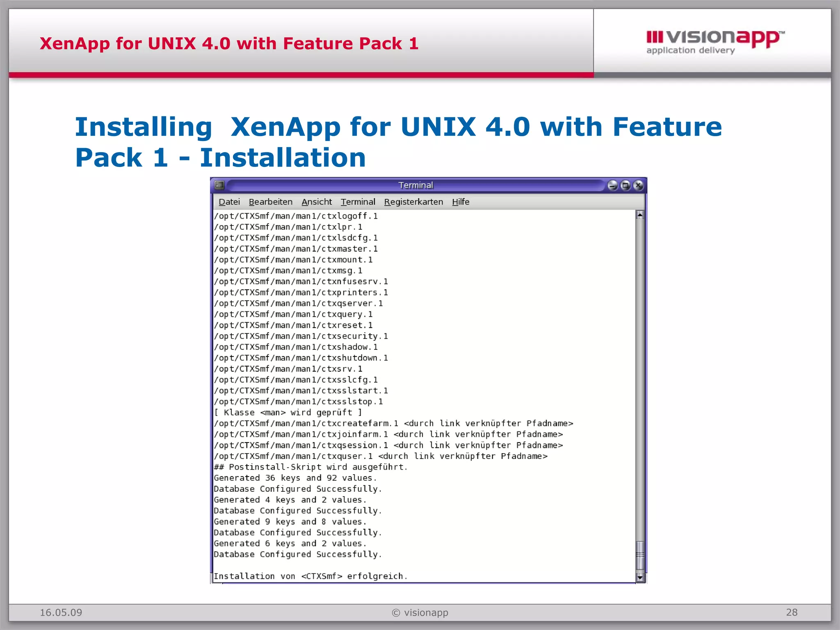Click '[ Klasse <man> wird geprüft ]' line
Viewport: 840px width, 630px height.
pyautogui.click(x=288, y=413)
